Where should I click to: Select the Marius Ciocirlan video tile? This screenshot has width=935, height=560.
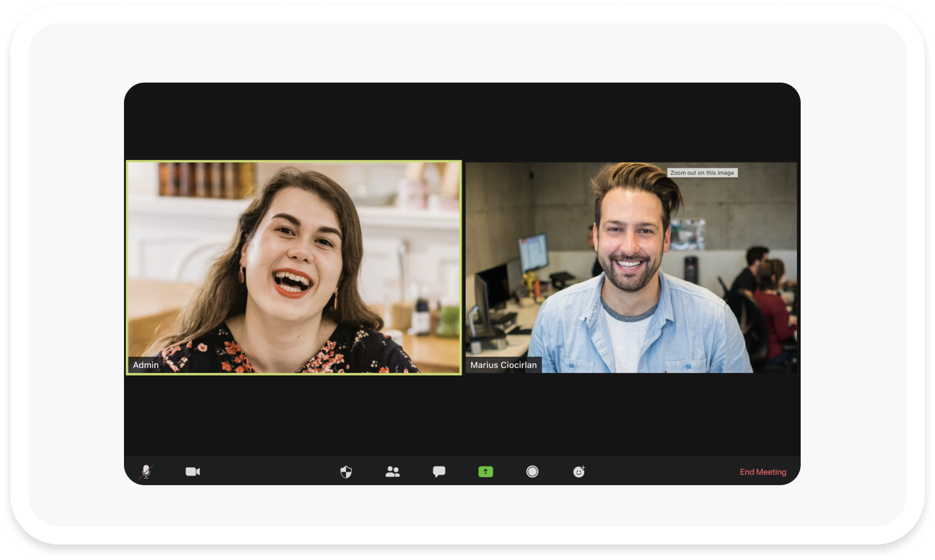[x=632, y=268]
